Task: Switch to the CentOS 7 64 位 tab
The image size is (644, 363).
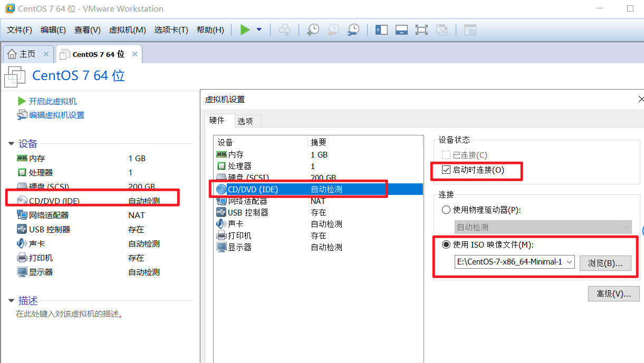Action: tap(99, 54)
